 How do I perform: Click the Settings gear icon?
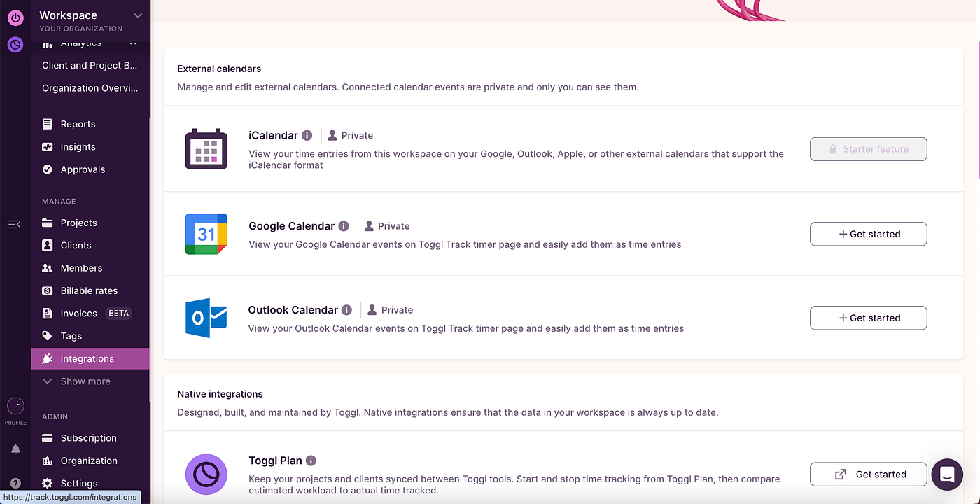click(48, 483)
